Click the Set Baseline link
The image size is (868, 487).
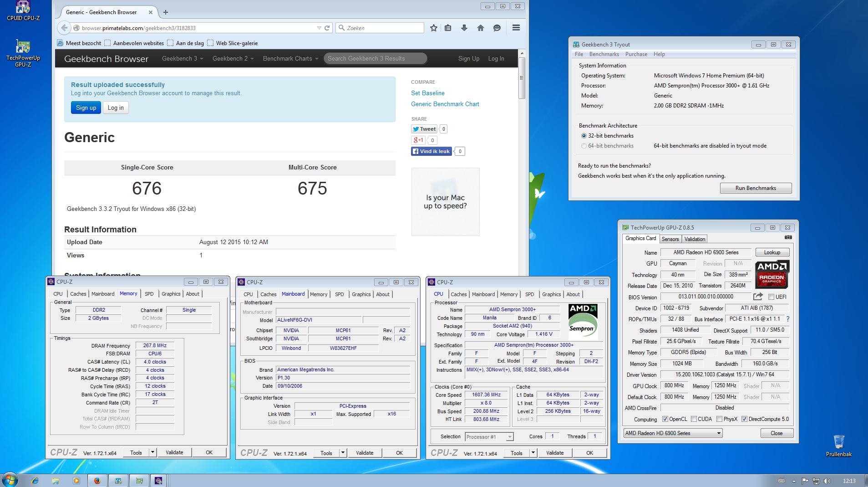click(x=428, y=93)
